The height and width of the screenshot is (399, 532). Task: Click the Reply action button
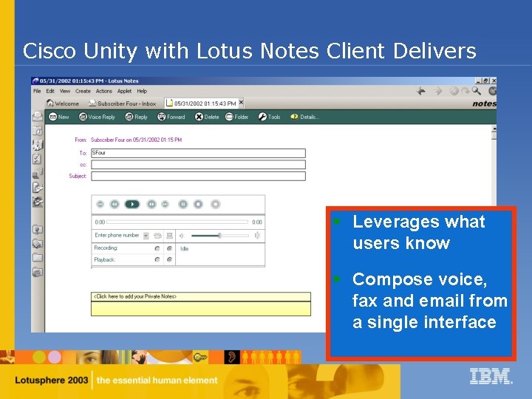(x=136, y=117)
